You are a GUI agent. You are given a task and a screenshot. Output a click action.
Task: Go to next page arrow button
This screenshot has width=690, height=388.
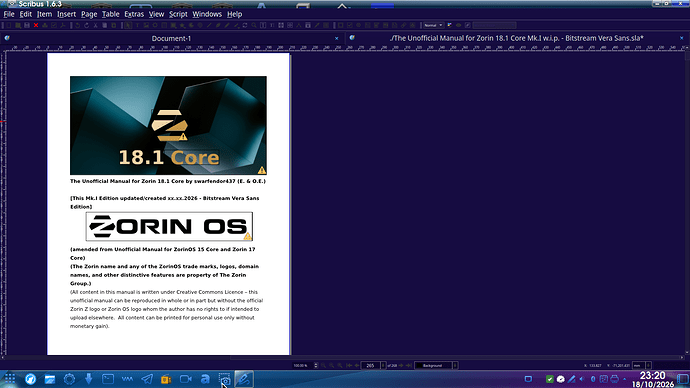pyautogui.click(x=401, y=365)
